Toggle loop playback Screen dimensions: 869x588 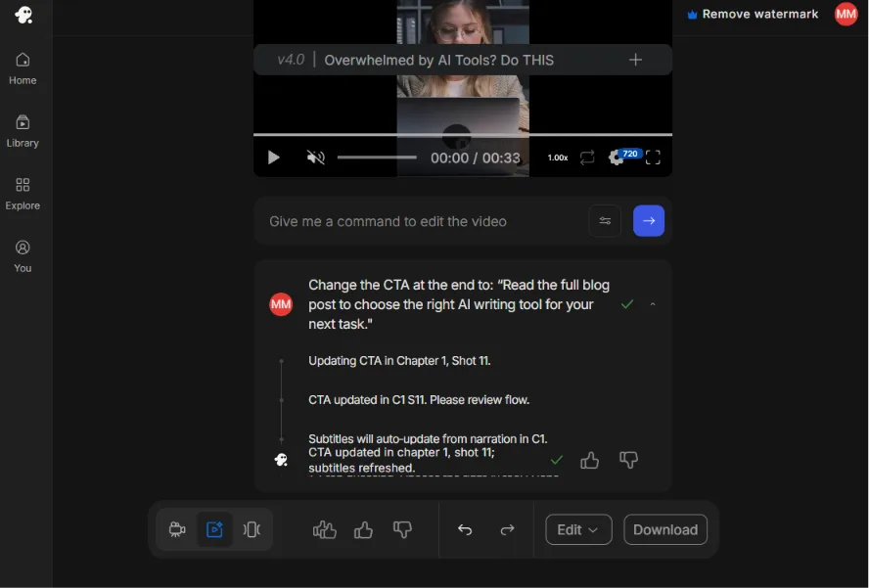tap(587, 158)
